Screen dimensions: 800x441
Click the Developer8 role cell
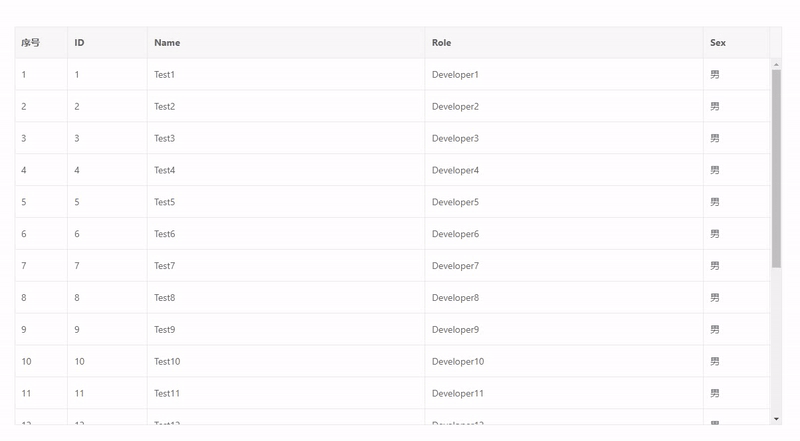(x=455, y=298)
